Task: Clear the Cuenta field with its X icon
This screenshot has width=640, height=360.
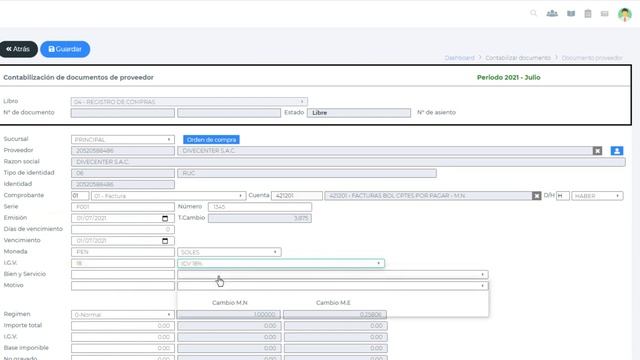Action: click(536, 196)
